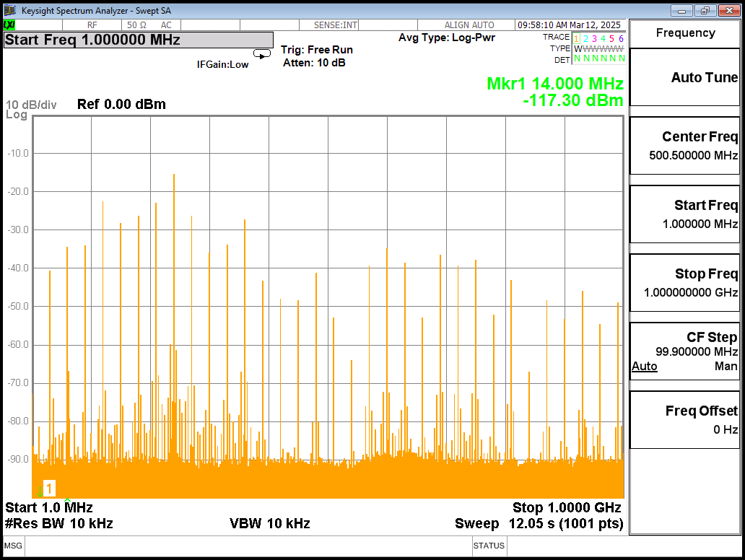Image resolution: width=745 pixels, height=560 pixels.
Task: Toggle CF Step to Auto
Action: [645, 367]
